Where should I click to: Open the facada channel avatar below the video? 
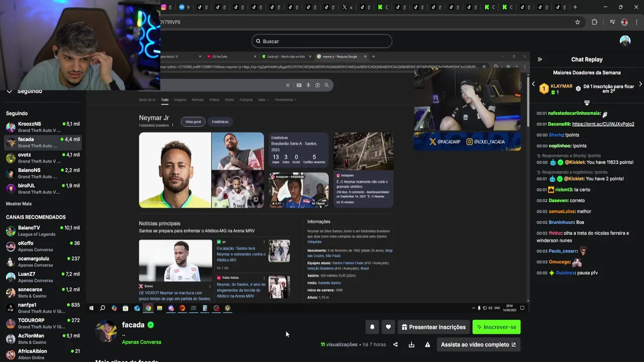tap(106, 331)
